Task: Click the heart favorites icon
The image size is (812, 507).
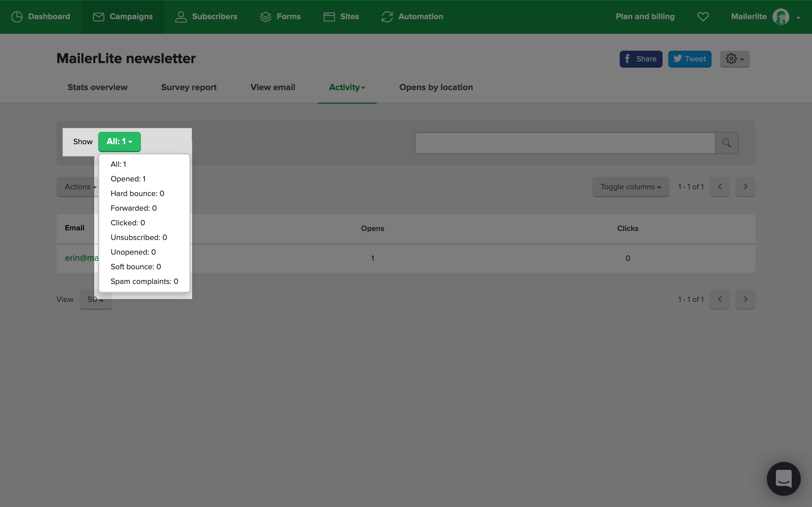Action: 703,16
